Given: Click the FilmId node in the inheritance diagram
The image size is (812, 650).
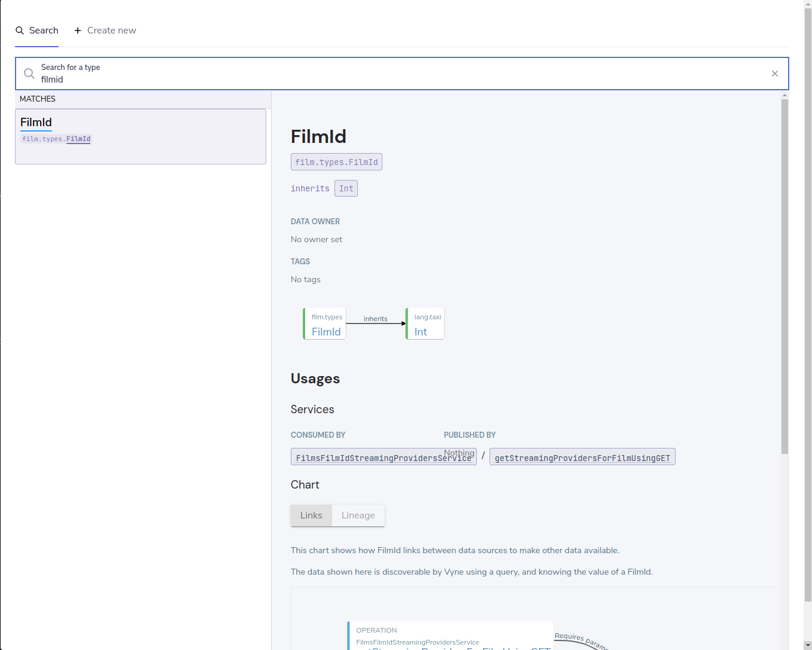Looking at the screenshot, I should tap(325, 324).
